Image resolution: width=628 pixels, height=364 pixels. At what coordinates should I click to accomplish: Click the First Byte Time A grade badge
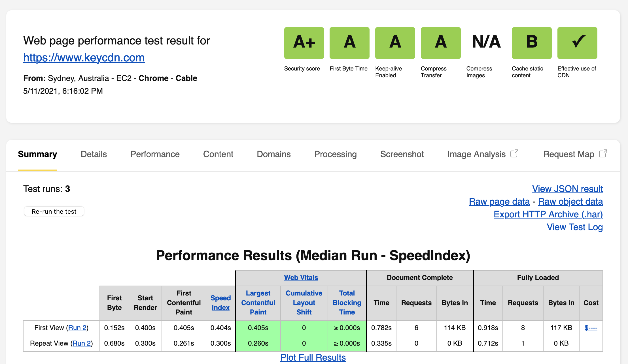coord(349,43)
